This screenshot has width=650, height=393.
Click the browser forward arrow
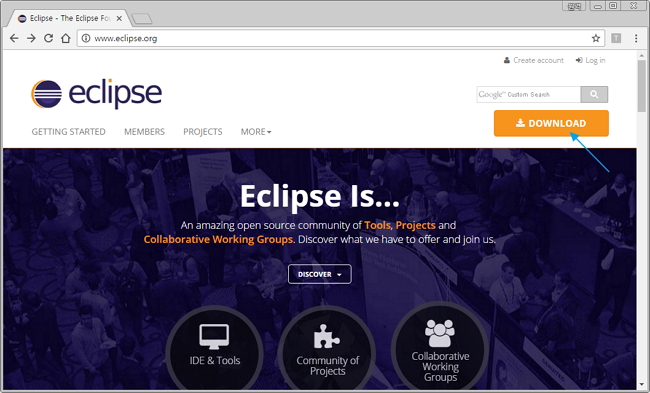click(x=31, y=38)
